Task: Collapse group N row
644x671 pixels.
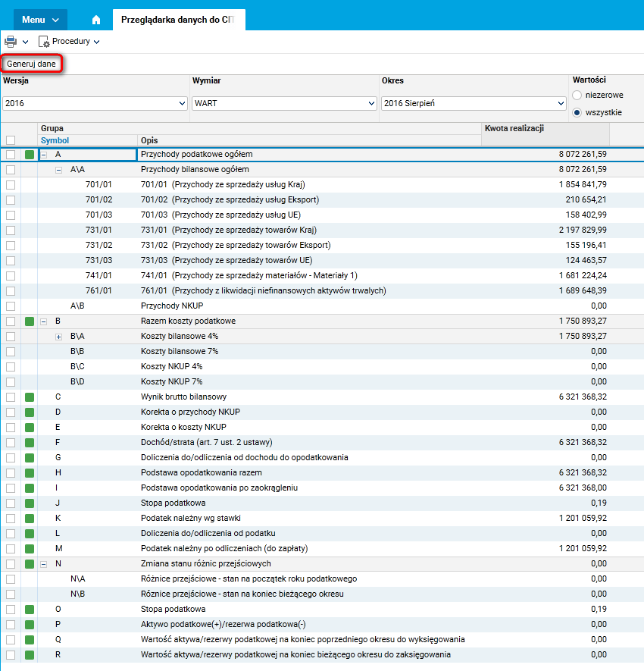Action: click(x=44, y=564)
